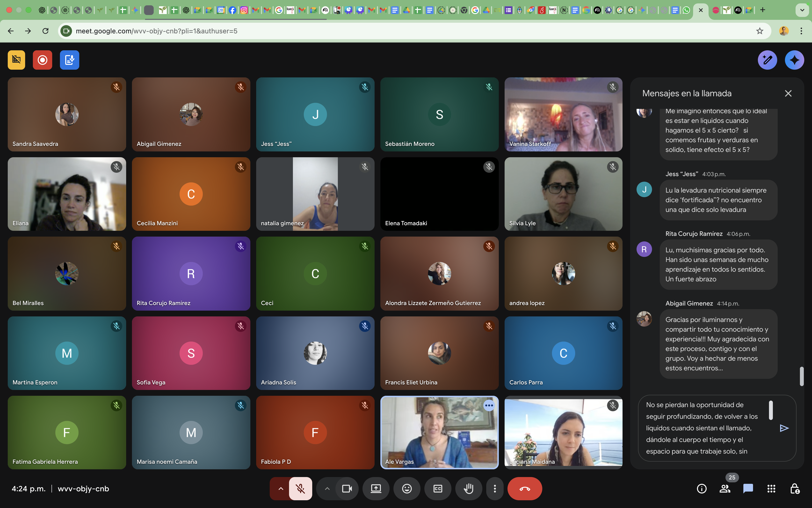Open more options three-dot menu in call bar
Image resolution: width=812 pixels, height=508 pixels.
coord(495,488)
